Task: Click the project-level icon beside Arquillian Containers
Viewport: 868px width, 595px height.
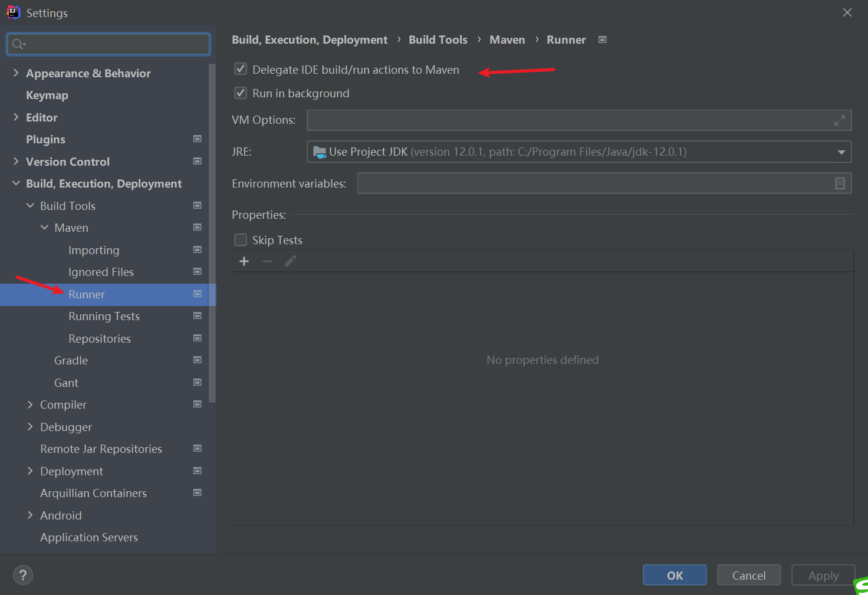Action: click(198, 492)
